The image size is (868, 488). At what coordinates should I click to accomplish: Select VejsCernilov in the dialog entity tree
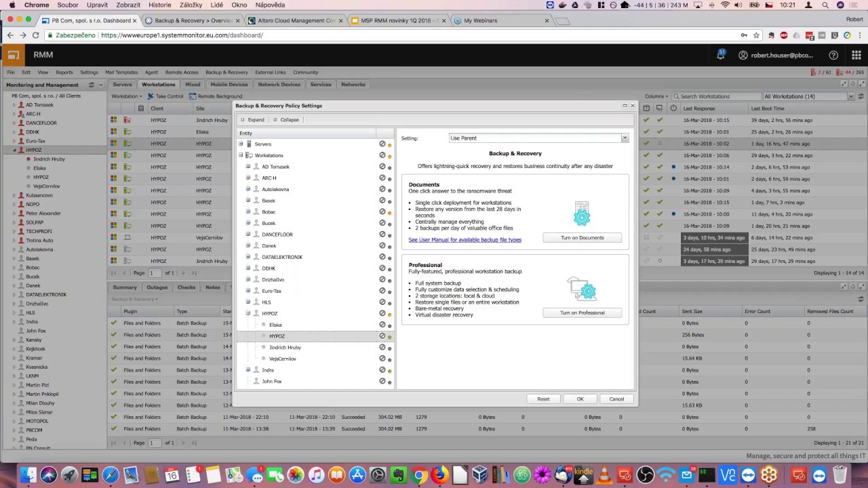coord(282,359)
